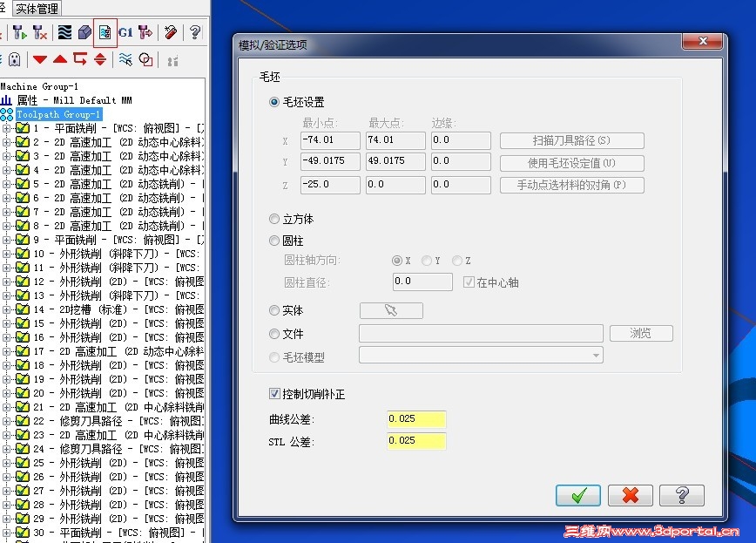
Task: Click the regenerate tool icon with green arrow
Action: (18, 32)
